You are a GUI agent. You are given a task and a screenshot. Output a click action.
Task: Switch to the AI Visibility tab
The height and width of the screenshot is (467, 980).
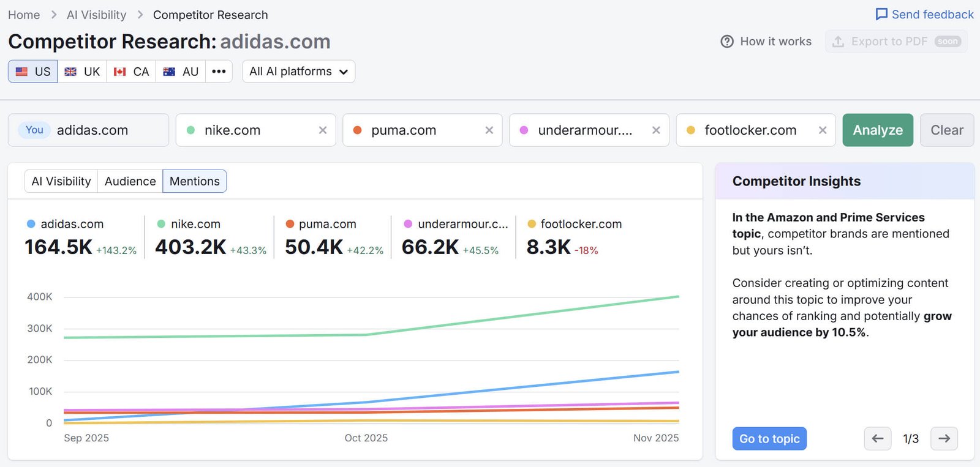(x=61, y=181)
